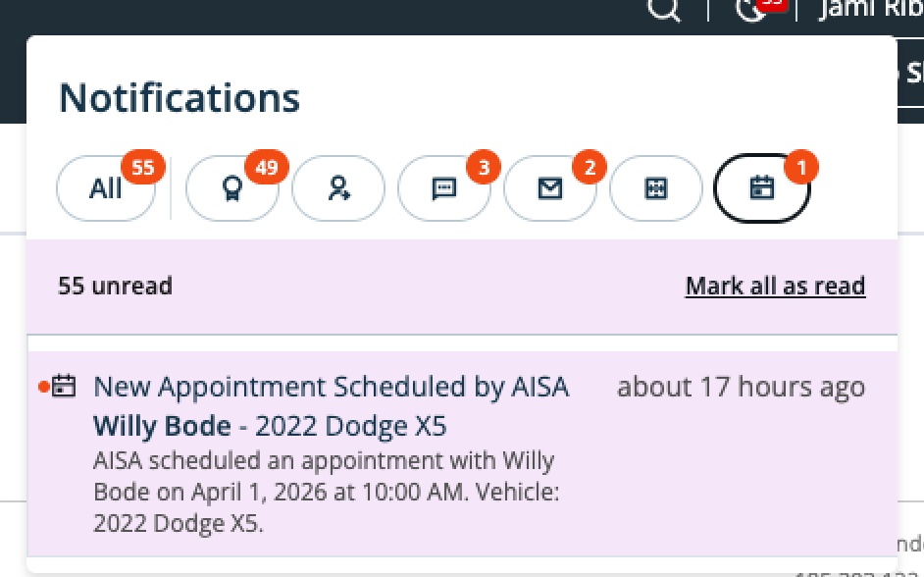The height and width of the screenshot is (577, 924).
Task: Click the red 55 badge on All
Action: (143, 168)
